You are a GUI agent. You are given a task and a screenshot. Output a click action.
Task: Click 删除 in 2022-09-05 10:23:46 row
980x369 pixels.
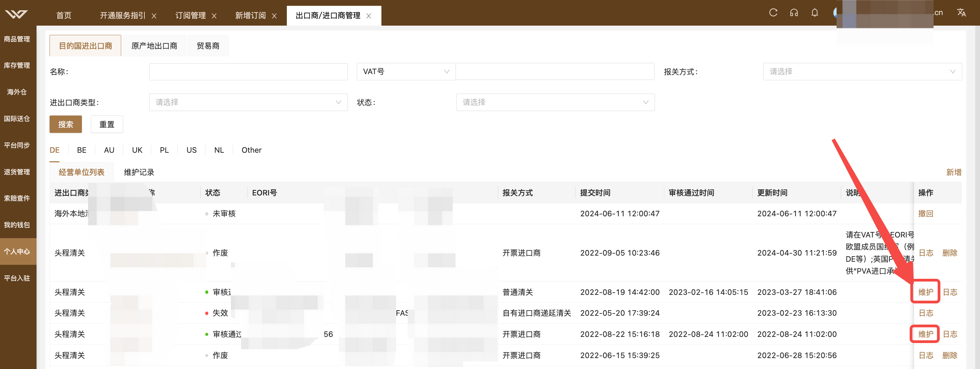click(950, 253)
